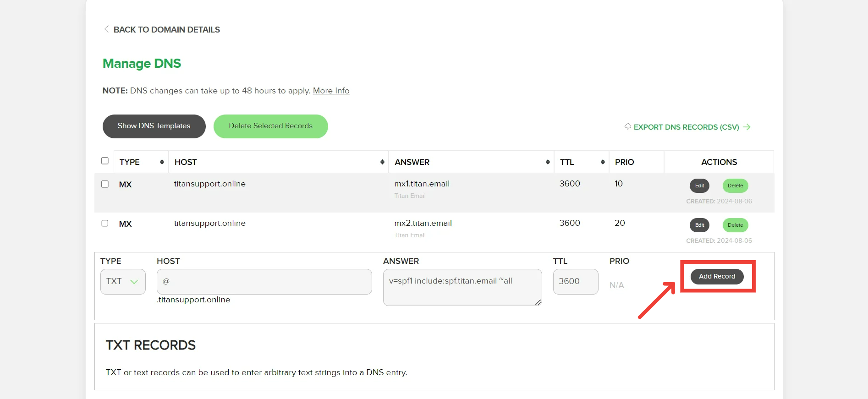Click the .titansupport.online suffix under HOST field
The image size is (868, 399).
(193, 300)
